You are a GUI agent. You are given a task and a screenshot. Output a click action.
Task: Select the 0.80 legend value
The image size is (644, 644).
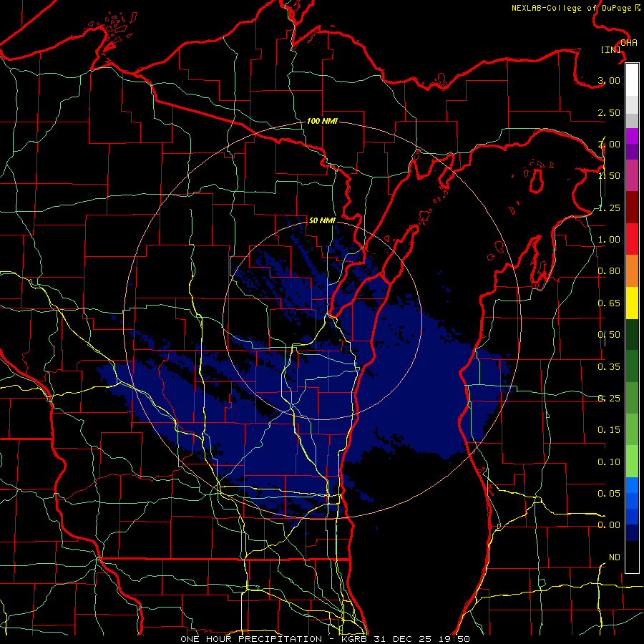coord(609,271)
